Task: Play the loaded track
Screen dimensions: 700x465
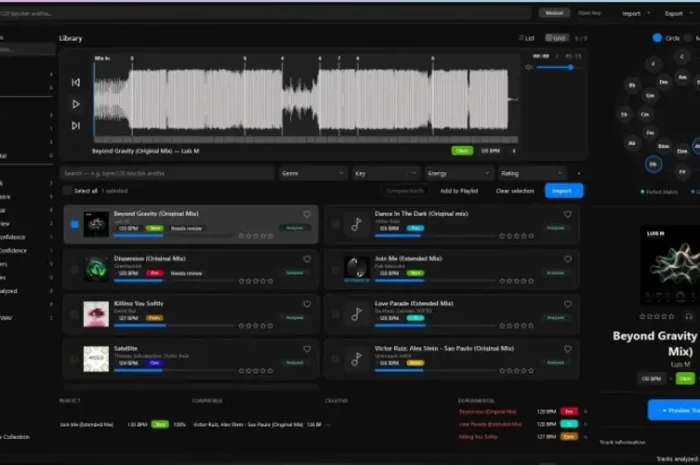Action: [76, 104]
